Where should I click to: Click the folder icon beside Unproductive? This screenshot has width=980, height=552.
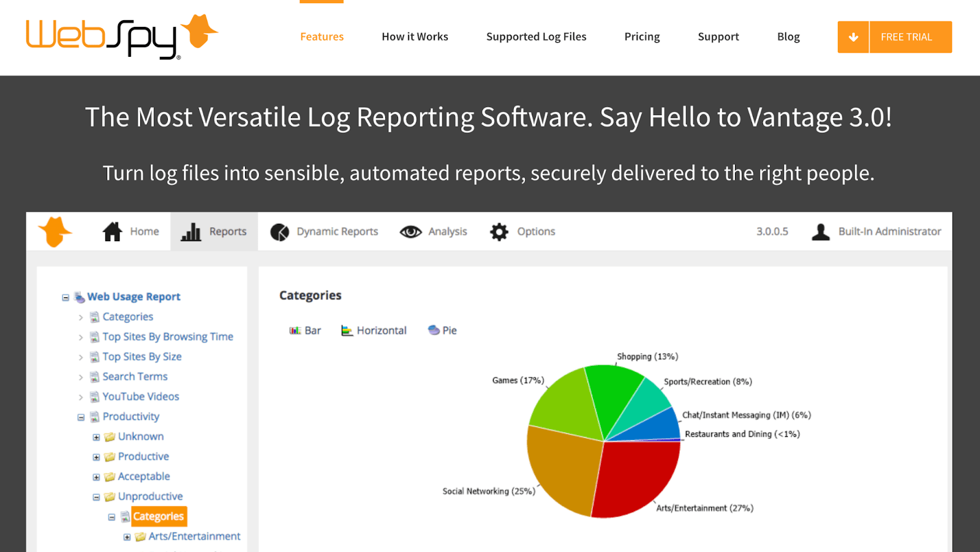tap(110, 497)
